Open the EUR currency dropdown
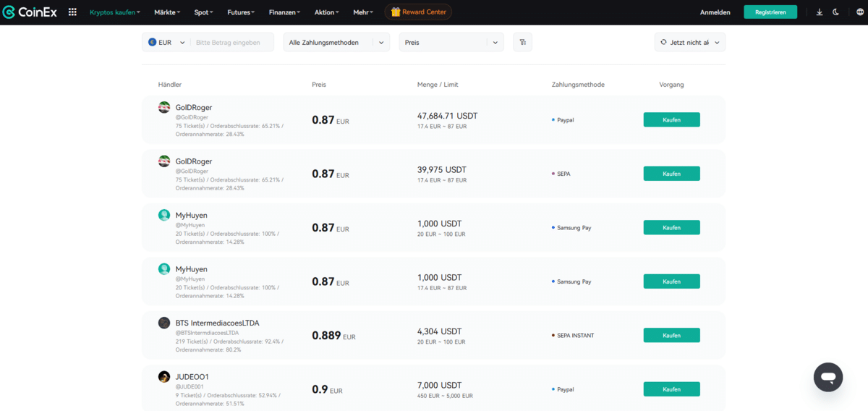This screenshot has width=868, height=411. click(x=166, y=42)
